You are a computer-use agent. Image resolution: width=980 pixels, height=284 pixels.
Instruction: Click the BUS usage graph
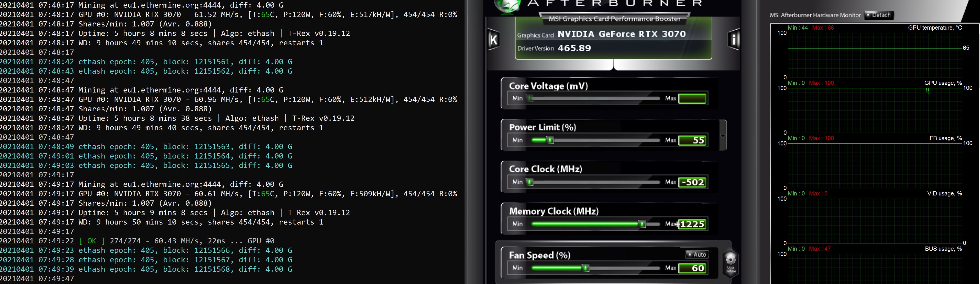pyautogui.click(x=874, y=269)
